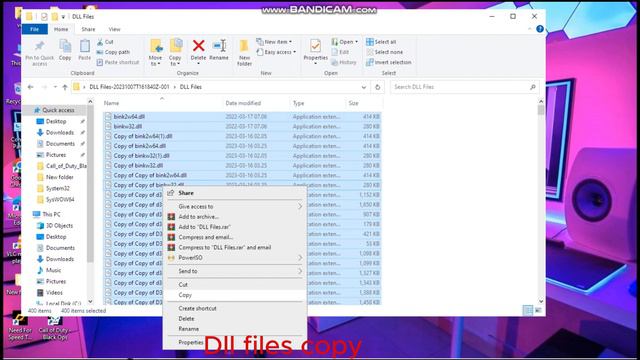The height and width of the screenshot is (360, 640).
Task: Choose Delete in context menu
Action: click(235, 319)
